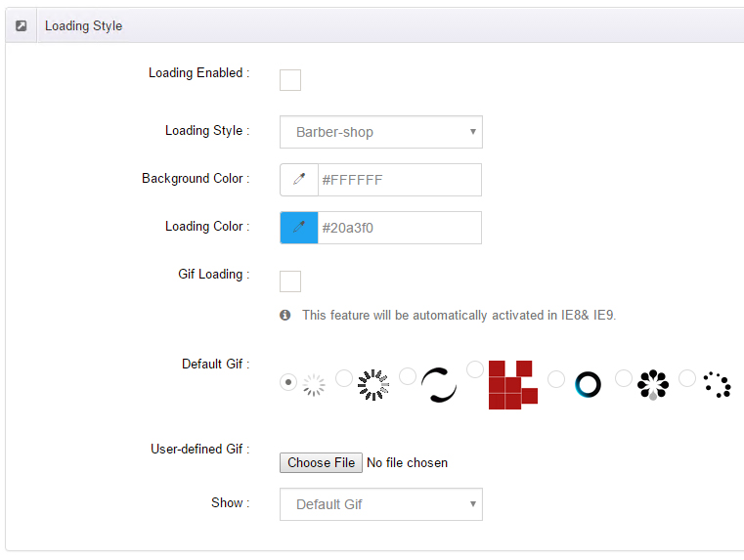Click the #20a3f0 loading color text field

400,228
